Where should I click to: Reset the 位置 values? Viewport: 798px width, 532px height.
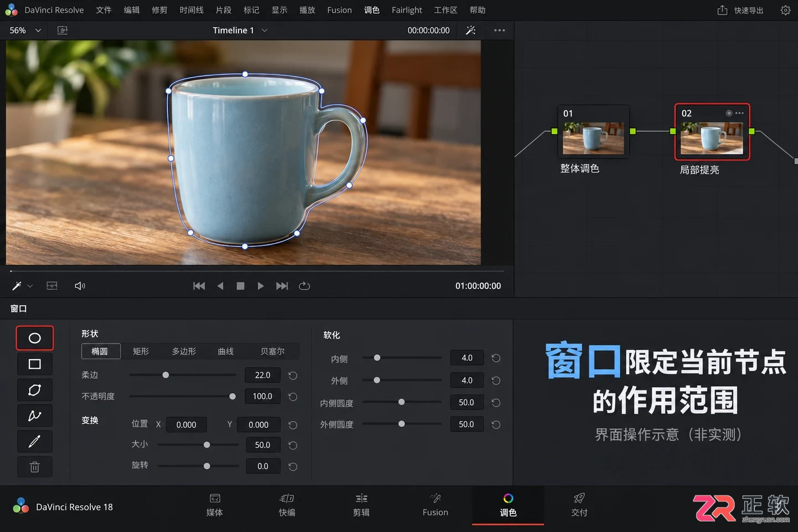293,425
